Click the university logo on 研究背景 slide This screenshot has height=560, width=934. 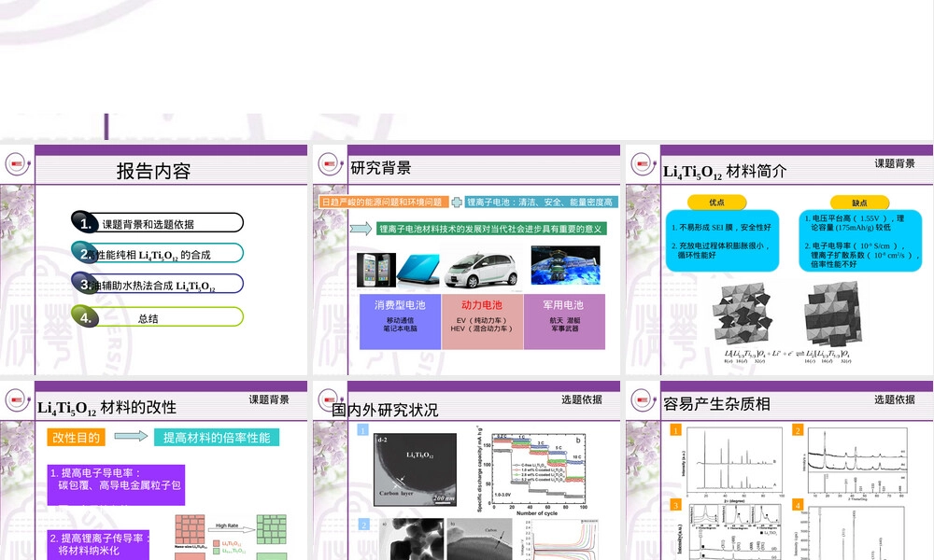[x=330, y=163]
